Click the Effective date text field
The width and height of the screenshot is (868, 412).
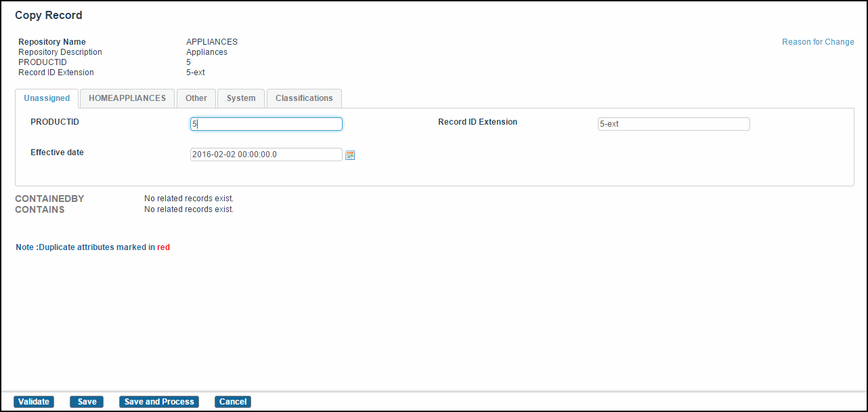pos(266,154)
